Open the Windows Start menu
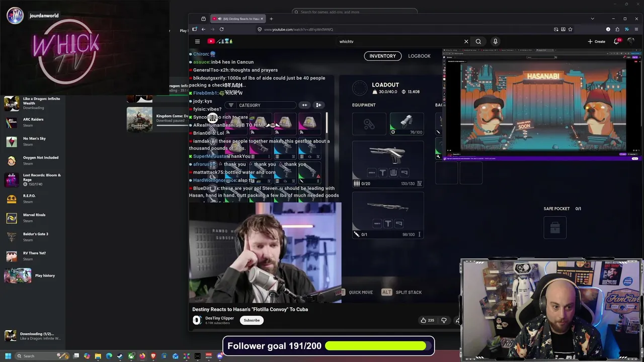644x362 pixels. coord(8,356)
